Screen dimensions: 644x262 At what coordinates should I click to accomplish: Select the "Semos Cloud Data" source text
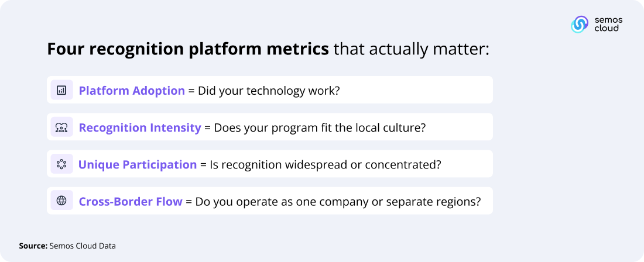coord(83,246)
